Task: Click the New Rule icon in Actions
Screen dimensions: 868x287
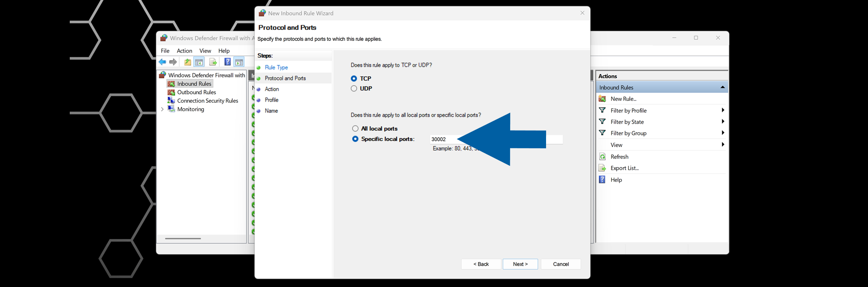Action: click(x=602, y=99)
